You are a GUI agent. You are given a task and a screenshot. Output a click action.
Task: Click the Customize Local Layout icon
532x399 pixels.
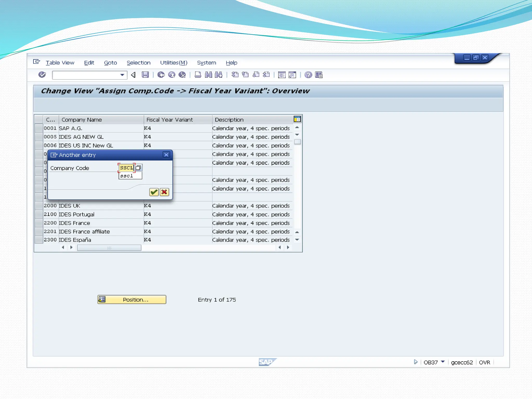pos(319,75)
